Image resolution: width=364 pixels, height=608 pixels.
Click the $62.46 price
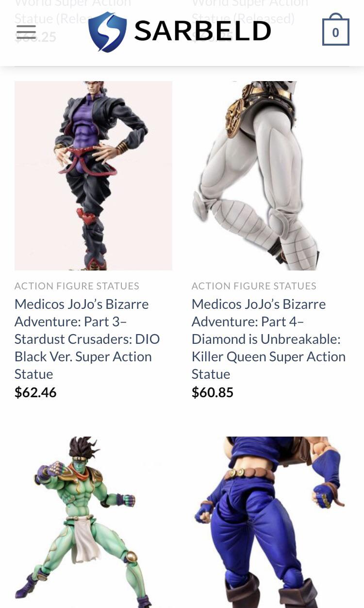(x=35, y=392)
